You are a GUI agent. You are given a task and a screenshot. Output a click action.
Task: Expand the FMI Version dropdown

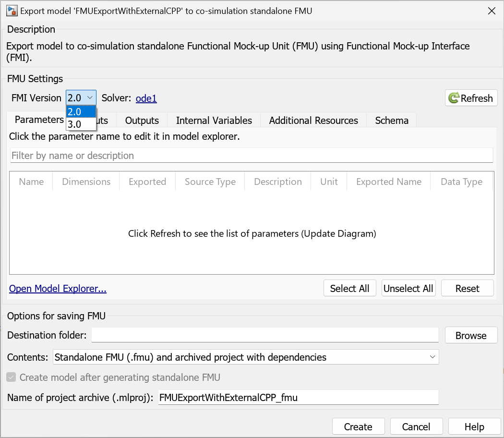tap(81, 98)
